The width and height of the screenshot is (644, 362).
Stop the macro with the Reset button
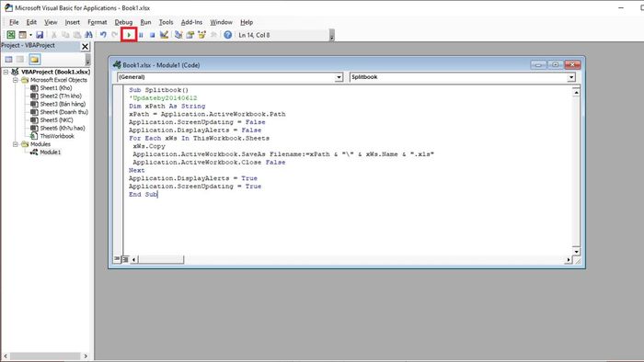[x=153, y=35]
